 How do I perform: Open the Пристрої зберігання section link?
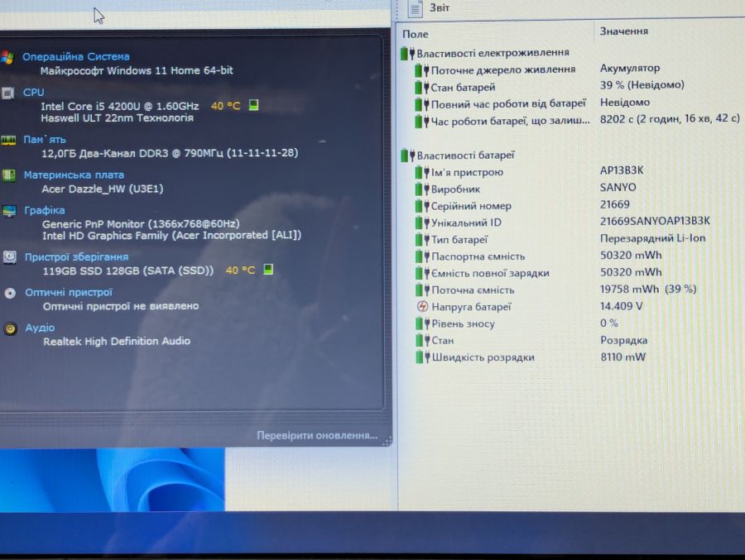tap(76, 257)
